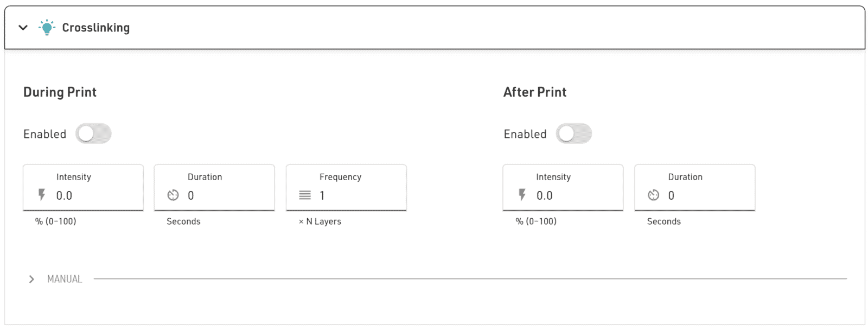
Task: Enable crosslinking During Print toggle
Action: tap(93, 134)
